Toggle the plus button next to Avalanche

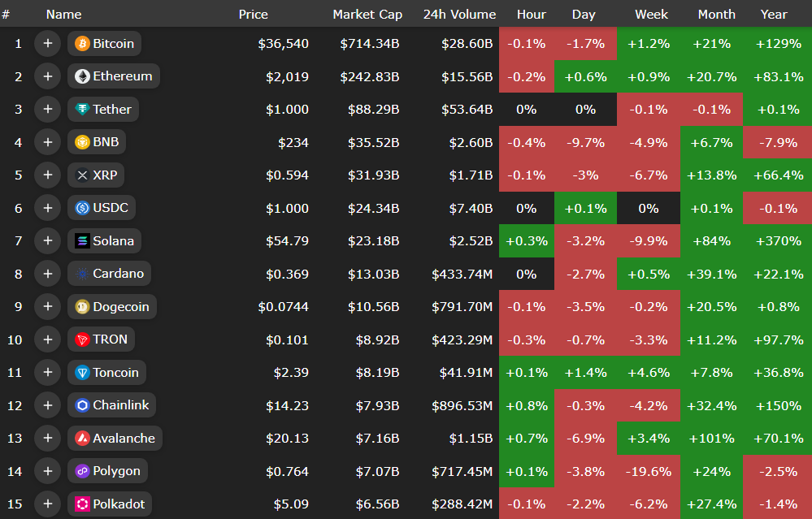point(48,439)
